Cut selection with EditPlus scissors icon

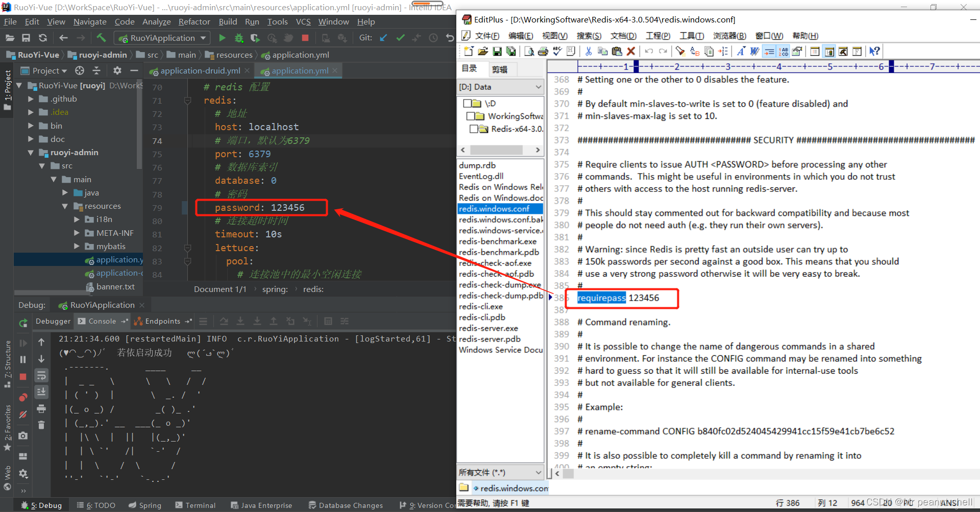pos(589,51)
